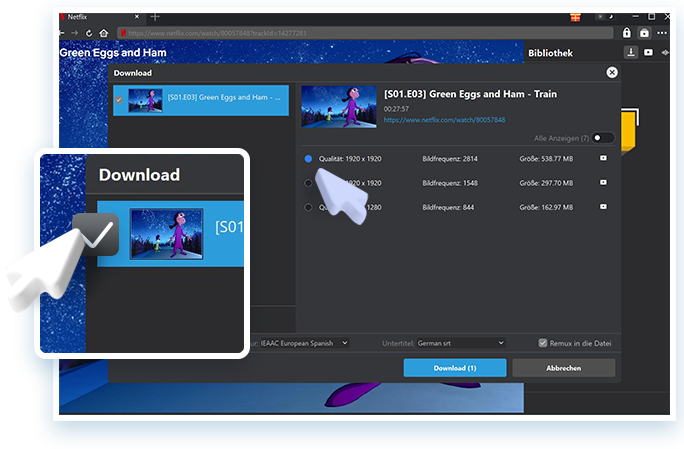Click the Netflix URL address bar

click(x=365, y=33)
